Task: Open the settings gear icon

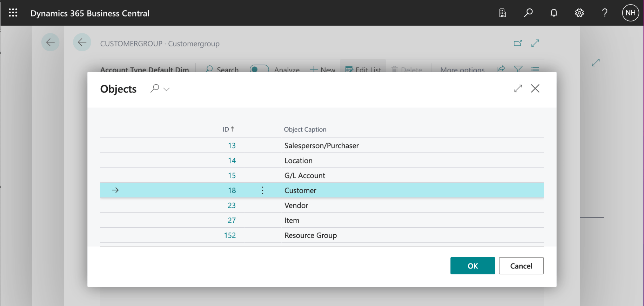Action: coord(579,13)
